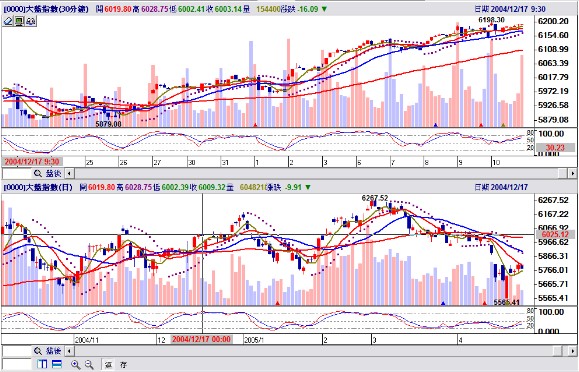
Task: Click the -16.09 change value in top header
Action: click(308, 9)
